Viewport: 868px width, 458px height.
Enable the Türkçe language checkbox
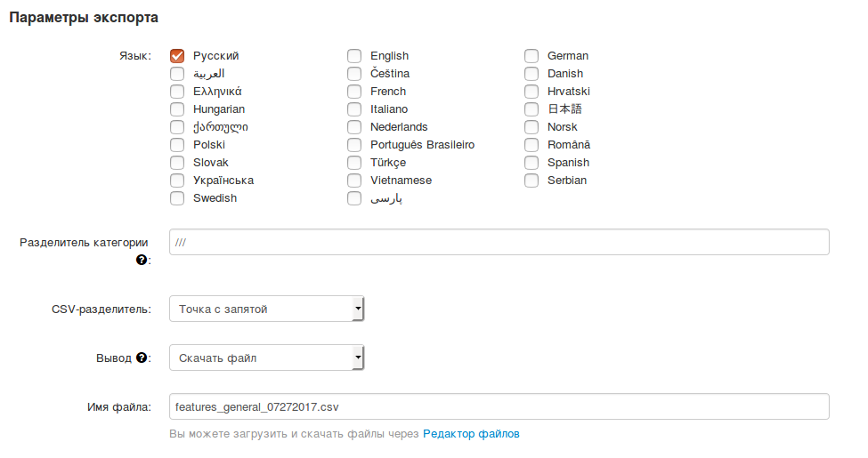pyautogui.click(x=354, y=163)
